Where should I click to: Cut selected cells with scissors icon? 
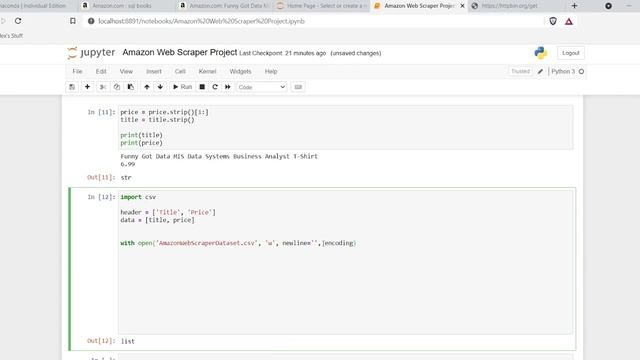point(103,87)
